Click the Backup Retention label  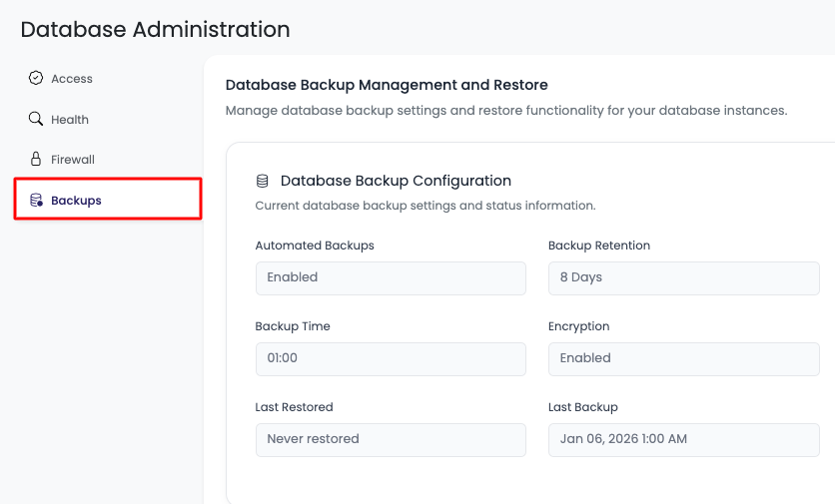(599, 246)
